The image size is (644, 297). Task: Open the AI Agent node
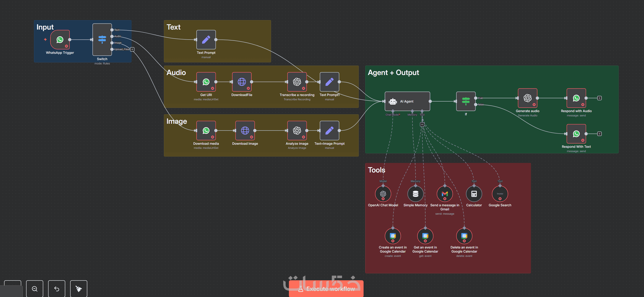pos(407,101)
